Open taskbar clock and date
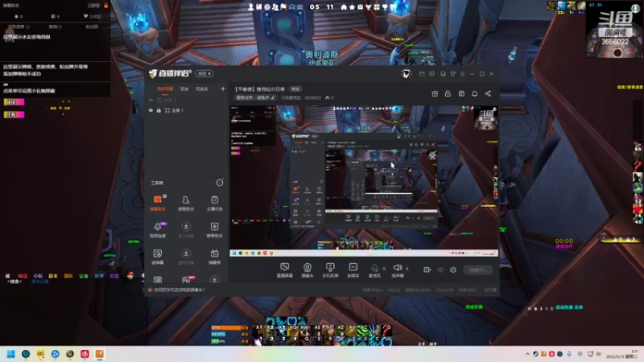 [622, 354]
